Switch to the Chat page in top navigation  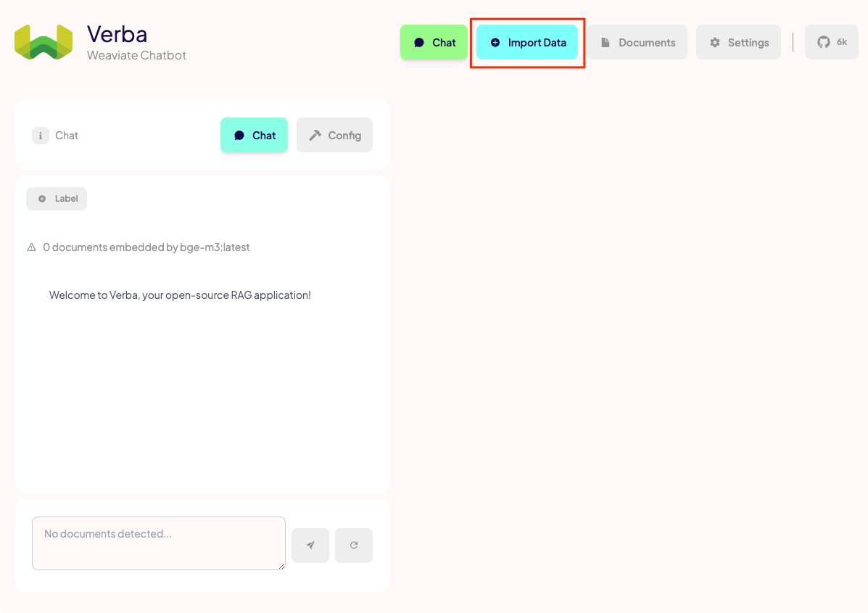tap(434, 43)
